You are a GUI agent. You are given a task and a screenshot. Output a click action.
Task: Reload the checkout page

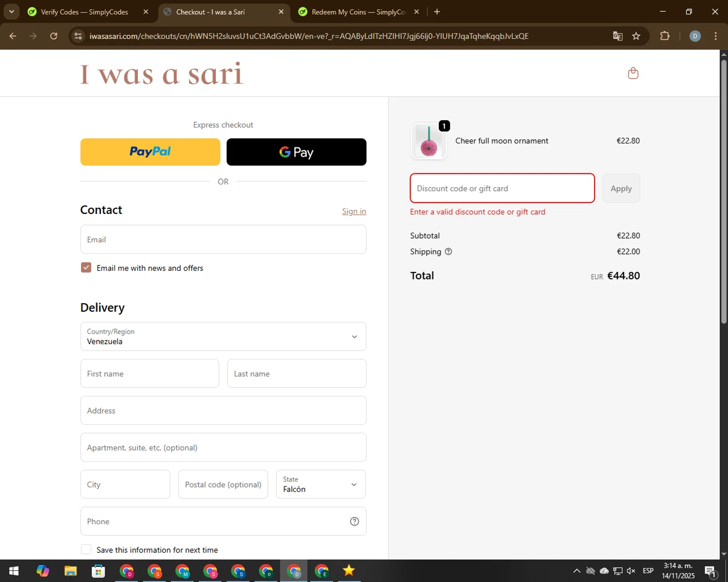point(54,36)
